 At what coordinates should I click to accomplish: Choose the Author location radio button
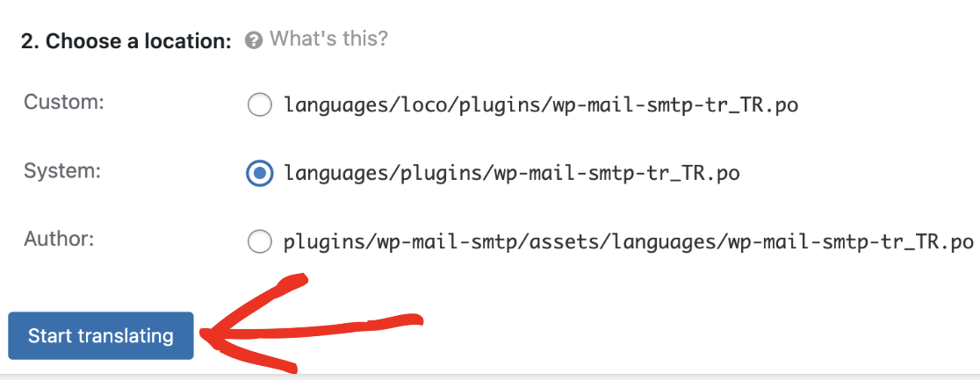[x=259, y=241]
